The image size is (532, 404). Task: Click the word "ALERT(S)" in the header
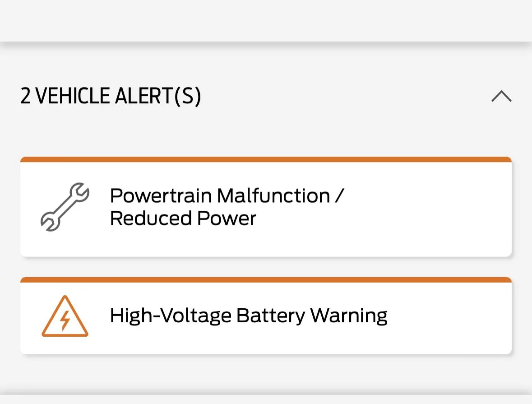(x=158, y=96)
